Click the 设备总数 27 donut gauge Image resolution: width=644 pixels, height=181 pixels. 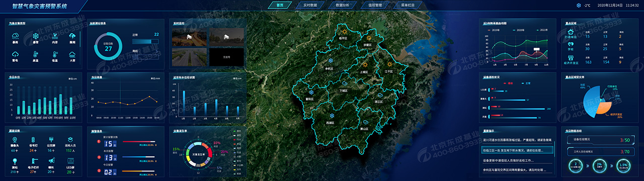(x=108, y=46)
